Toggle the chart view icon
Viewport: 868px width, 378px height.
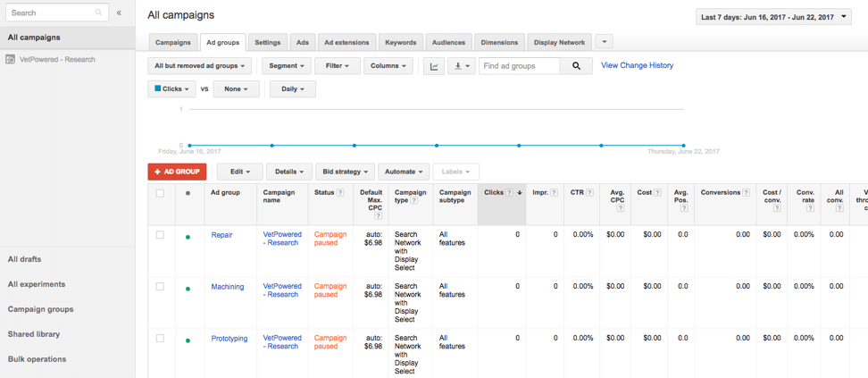click(x=433, y=66)
